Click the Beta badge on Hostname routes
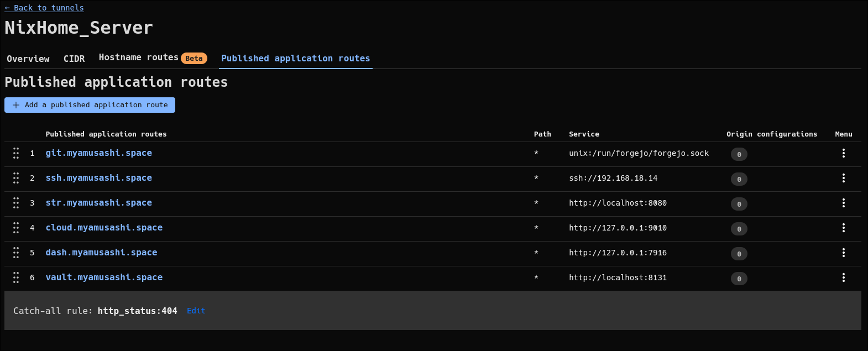 pos(194,58)
